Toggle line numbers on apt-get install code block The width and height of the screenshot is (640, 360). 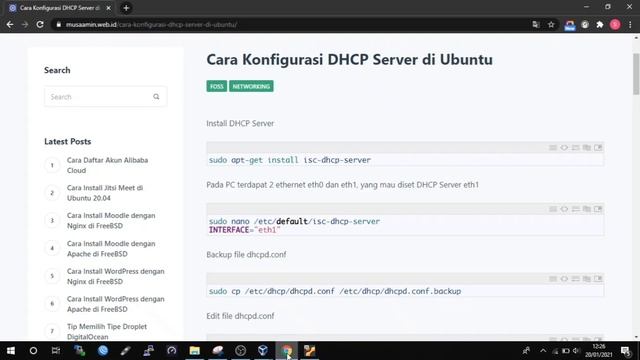click(x=553, y=148)
